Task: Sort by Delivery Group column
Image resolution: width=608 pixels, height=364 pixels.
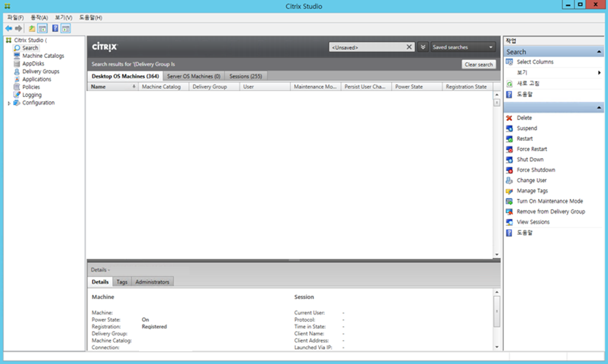Action: (214, 87)
